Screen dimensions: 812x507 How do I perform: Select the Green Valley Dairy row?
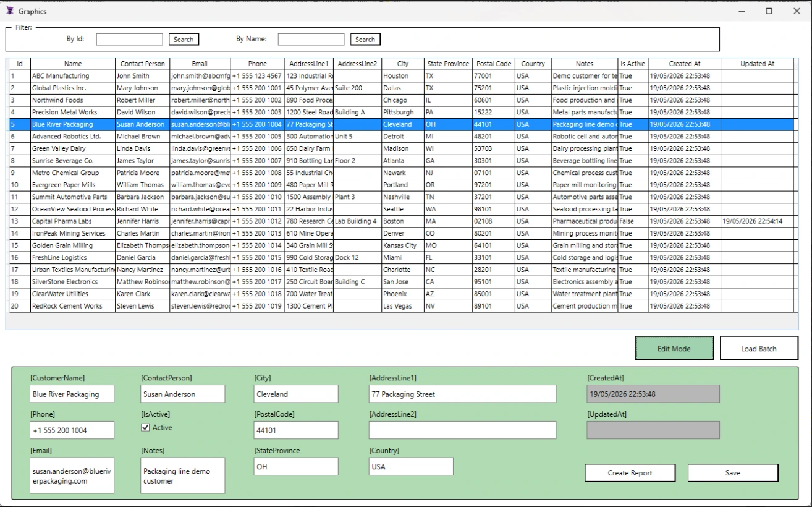tap(401, 148)
